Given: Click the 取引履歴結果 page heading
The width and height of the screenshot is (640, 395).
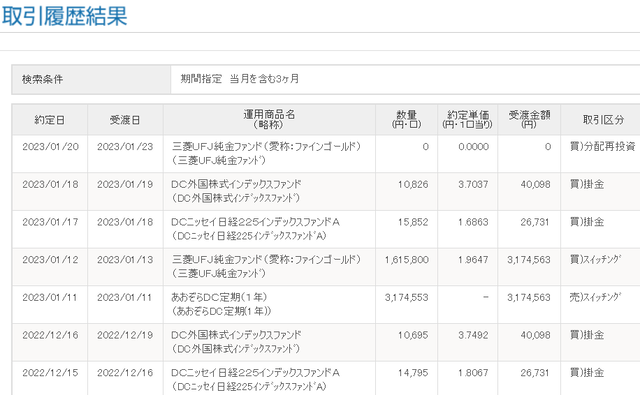Looking at the screenshot, I should 64,16.
